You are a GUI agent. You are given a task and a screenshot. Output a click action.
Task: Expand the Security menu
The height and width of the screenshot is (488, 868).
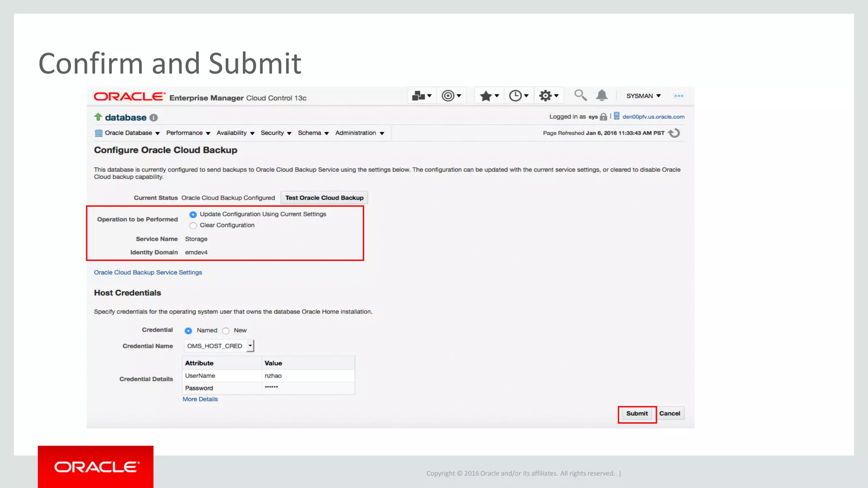tap(276, 133)
